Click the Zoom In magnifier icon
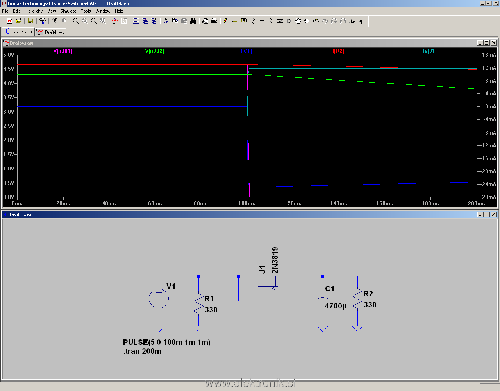This screenshot has width=500, height=391. (76, 21)
